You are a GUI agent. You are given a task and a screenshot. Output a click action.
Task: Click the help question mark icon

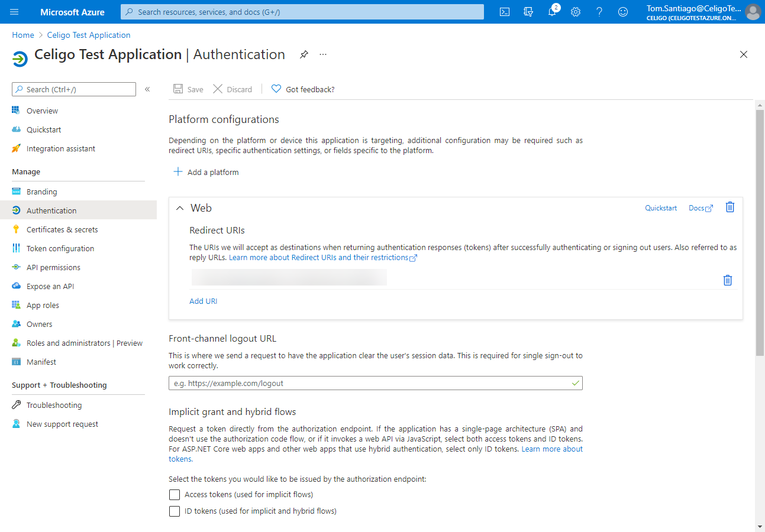pyautogui.click(x=599, y=12)
